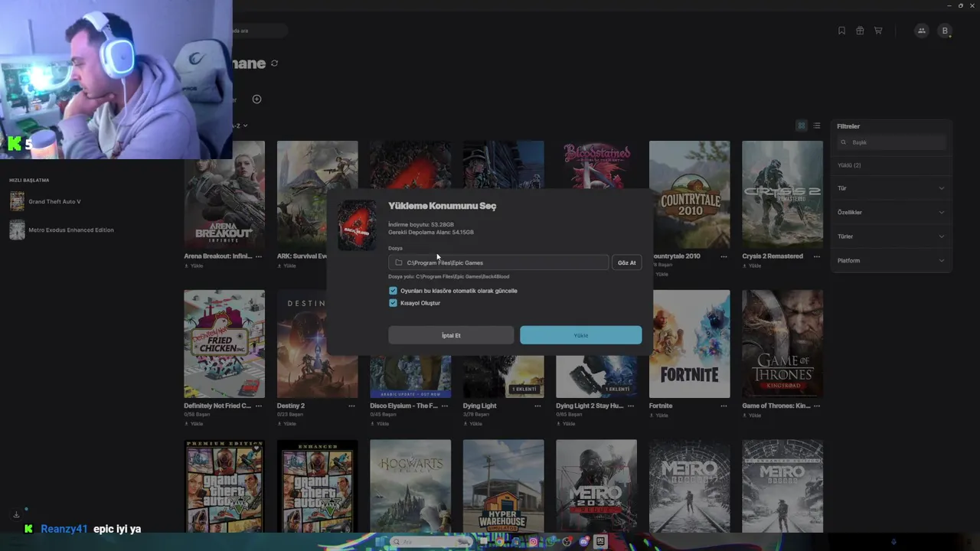Toggle automatic game updates for this folder

pos(393,291)
